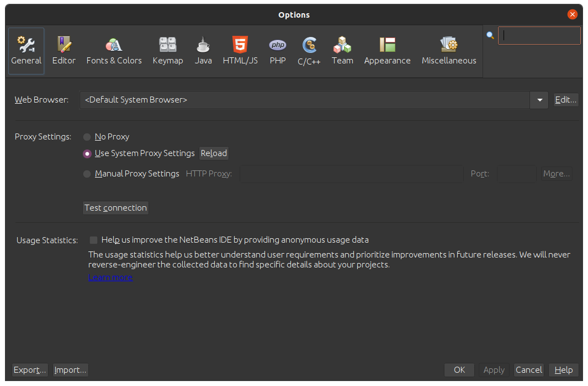Enable anonymous usage data checkbox
Viewport: 588px width, 386px height.
(93, 240)
